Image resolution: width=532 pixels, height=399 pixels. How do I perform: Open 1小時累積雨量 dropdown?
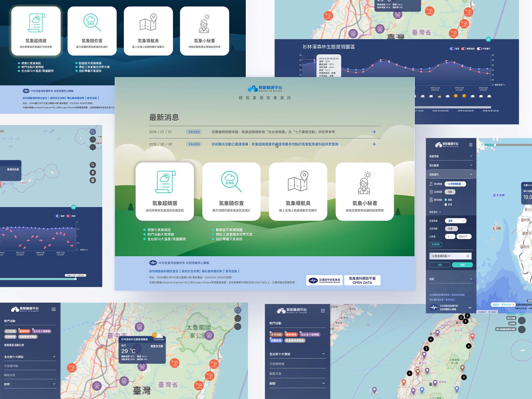coord(455,184)
